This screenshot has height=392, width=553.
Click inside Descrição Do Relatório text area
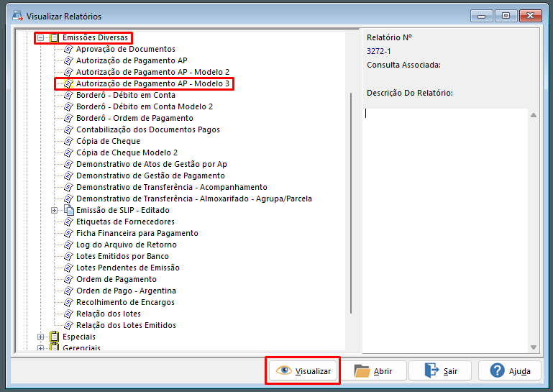[x=446, y=231]
